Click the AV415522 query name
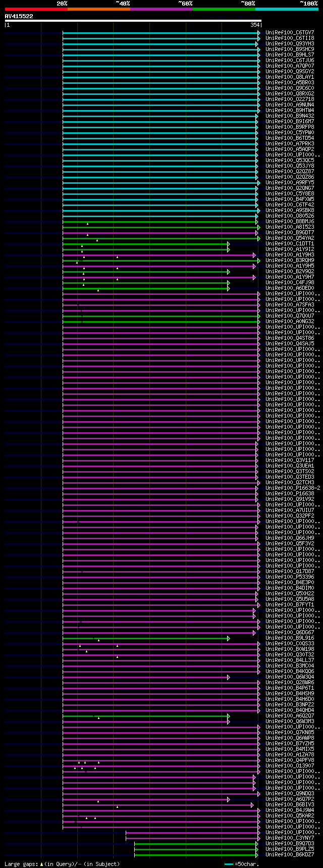323x868 pixels. [x=19, y=17]
